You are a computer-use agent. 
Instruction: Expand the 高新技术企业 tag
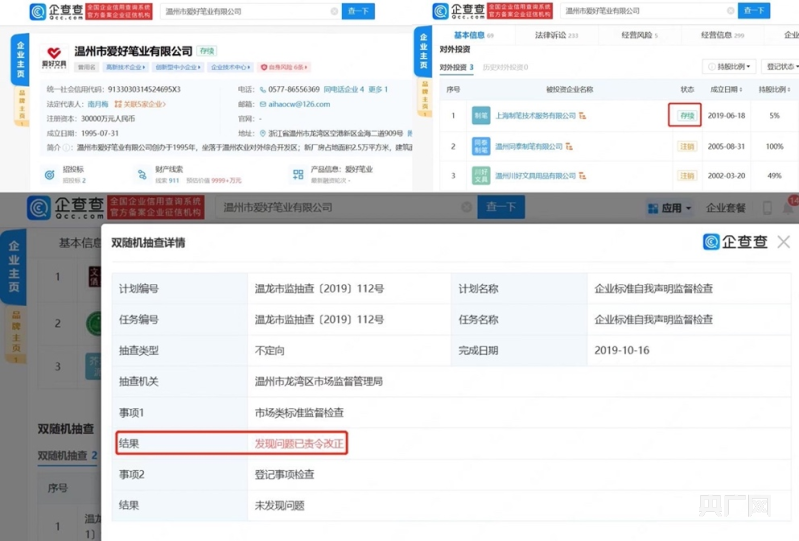tap(125, 68)
